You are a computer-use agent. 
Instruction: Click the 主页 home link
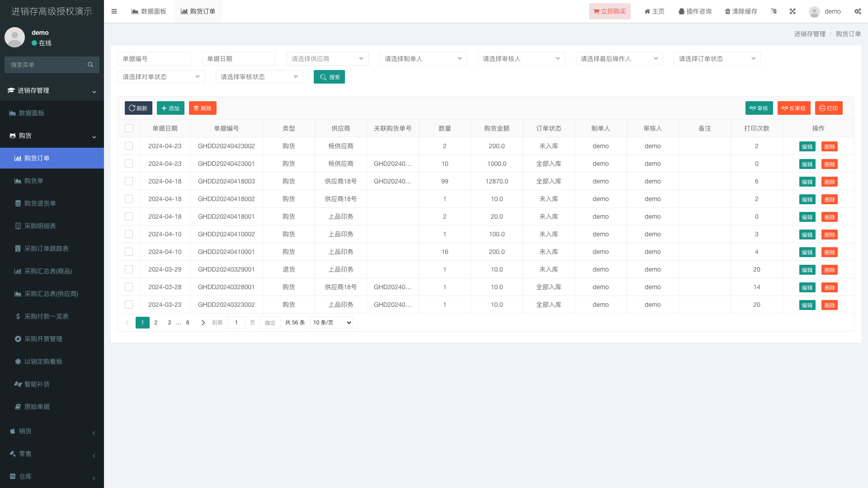click(x=654, y=11)
